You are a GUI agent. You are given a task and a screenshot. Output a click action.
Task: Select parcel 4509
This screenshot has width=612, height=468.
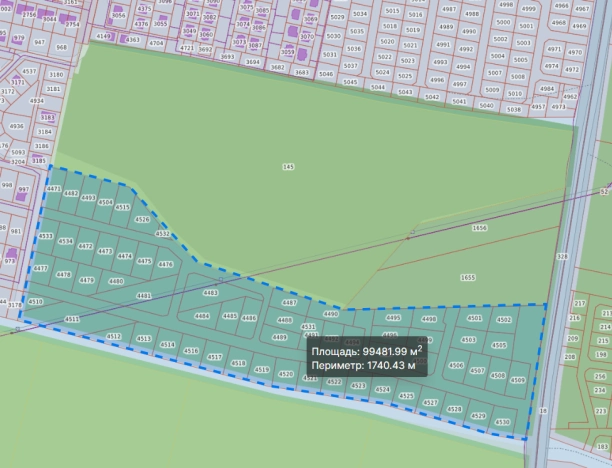pyautogui.click(x=517, y=380)
